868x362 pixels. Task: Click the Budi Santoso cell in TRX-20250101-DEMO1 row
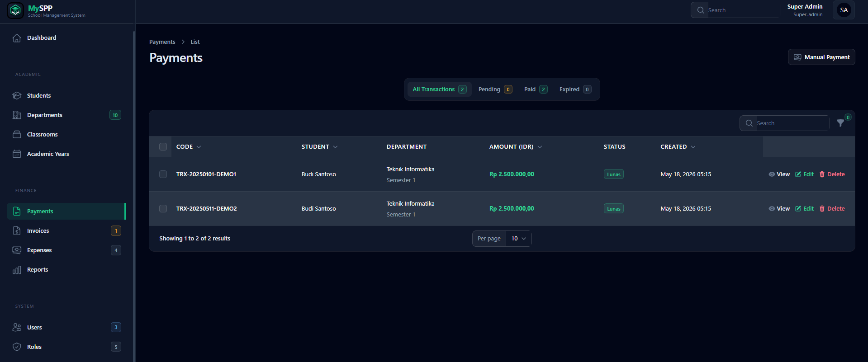319,174
